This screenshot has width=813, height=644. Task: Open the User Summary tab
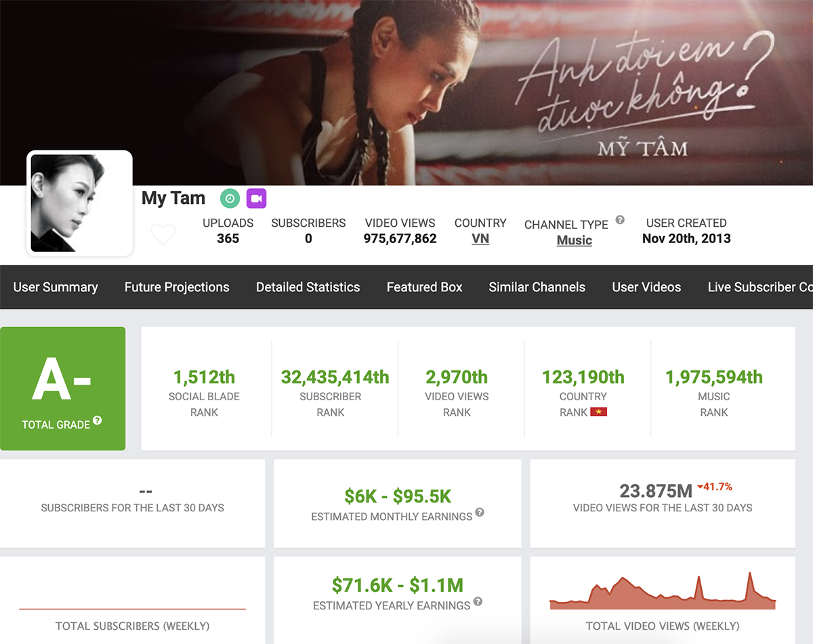point(56,287)
